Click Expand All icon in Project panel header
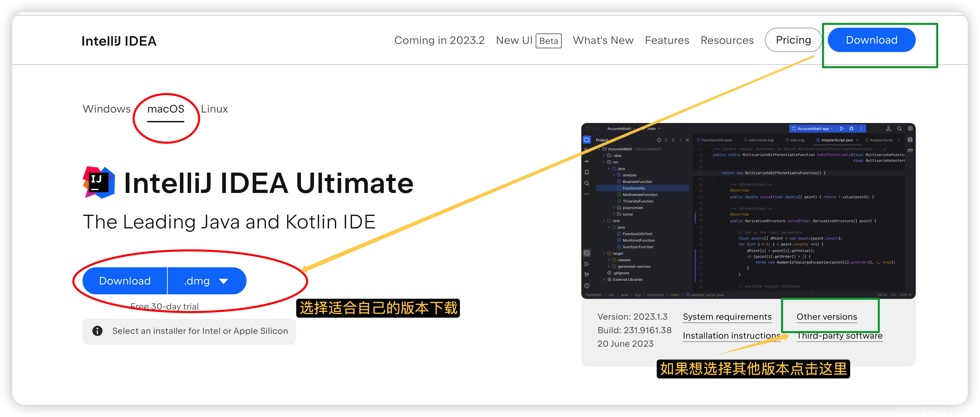The image size is (980, 417). pyautogui.click(x=666, y=140)
